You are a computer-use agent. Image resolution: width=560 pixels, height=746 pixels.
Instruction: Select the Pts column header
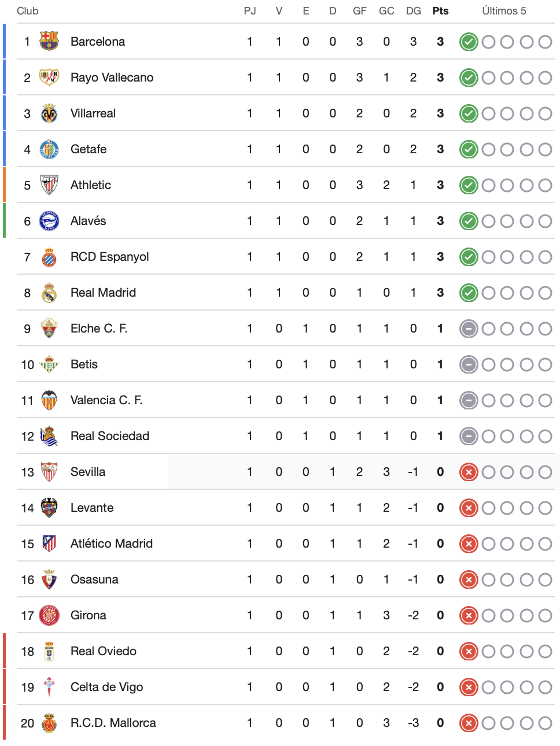[x=440, y=11]
